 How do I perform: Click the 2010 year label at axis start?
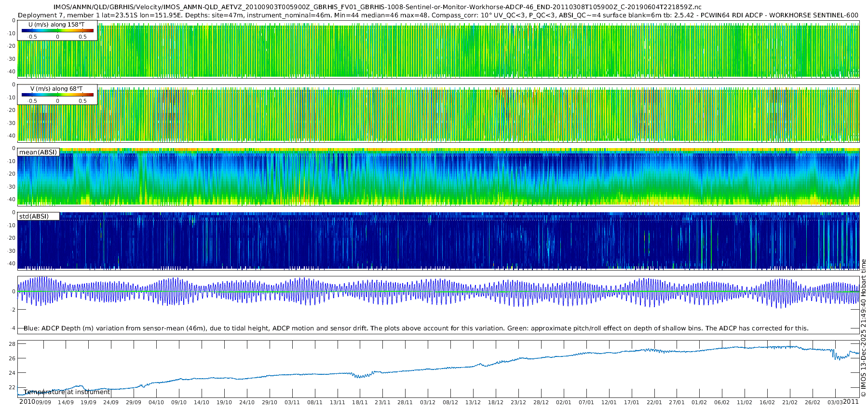[27, 402]
